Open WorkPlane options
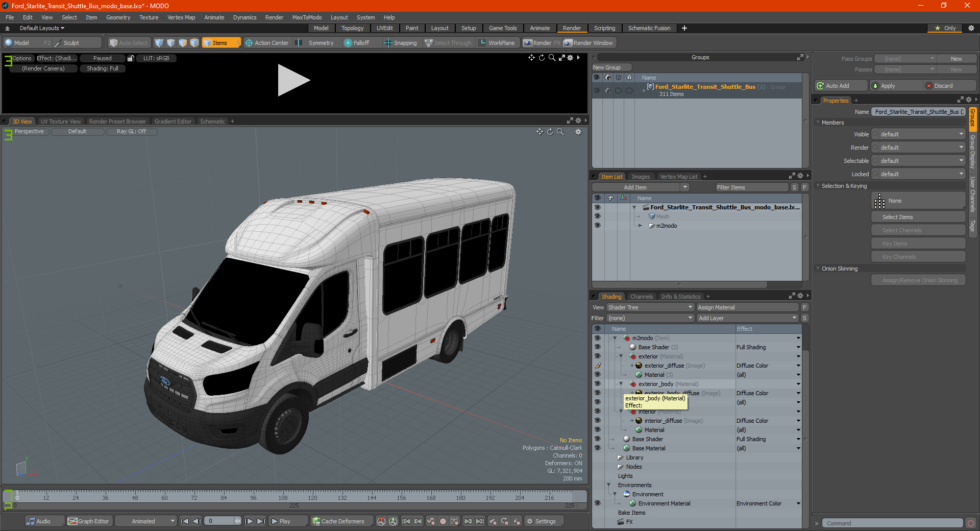 (x=497, y=43)
